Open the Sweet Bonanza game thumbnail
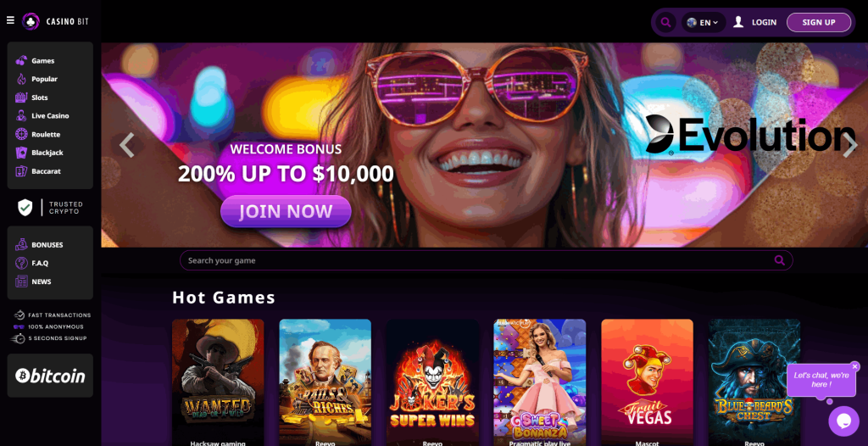 540,382
